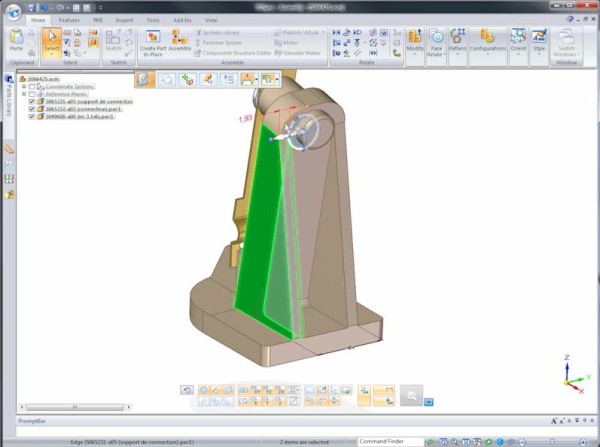Expand the Reference Planes tree node
This screenshot has width=600, height=447.
[x=24, y=94]
